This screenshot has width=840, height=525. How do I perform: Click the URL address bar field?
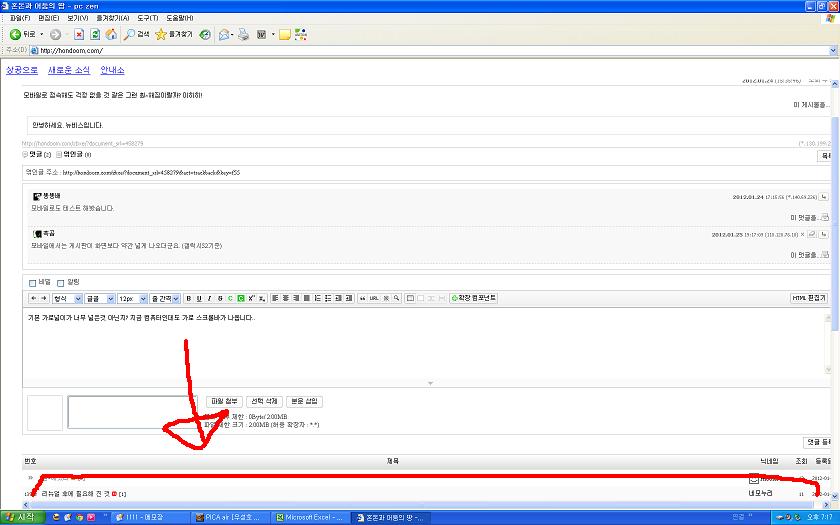click(x=429, y=50)
